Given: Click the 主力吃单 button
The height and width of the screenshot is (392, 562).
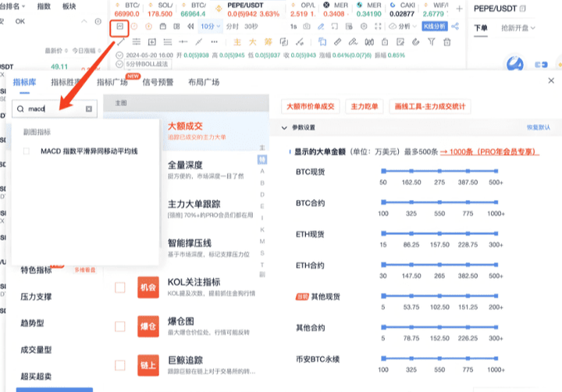Looking at the screenshot, I should 365,106.
